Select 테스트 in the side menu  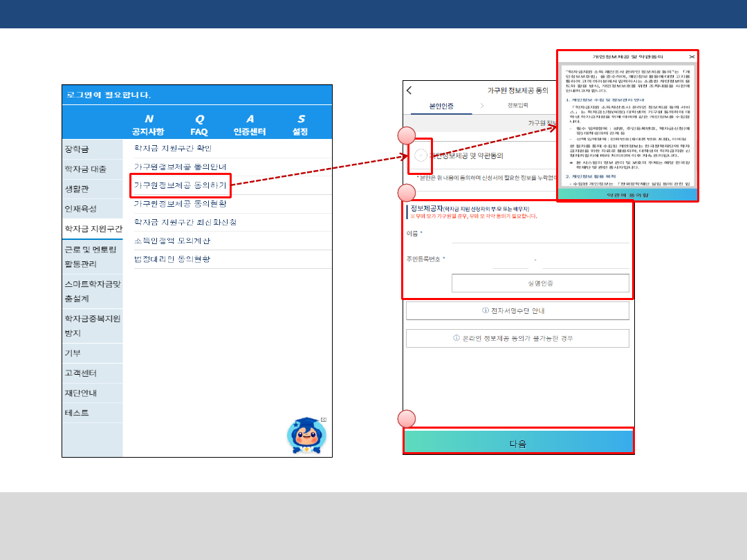pos(93,413)
